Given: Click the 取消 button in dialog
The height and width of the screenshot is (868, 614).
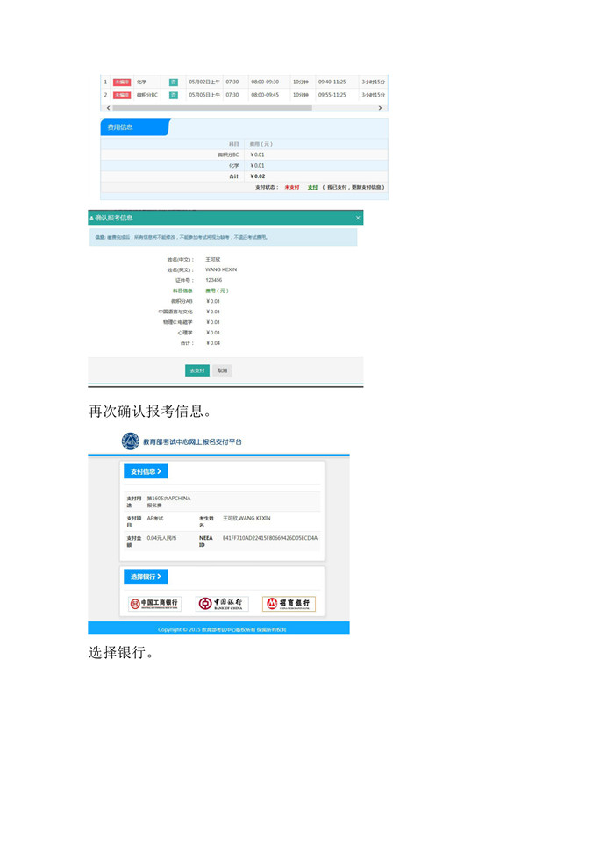Looking at the screenshot, I should [222, 370].
